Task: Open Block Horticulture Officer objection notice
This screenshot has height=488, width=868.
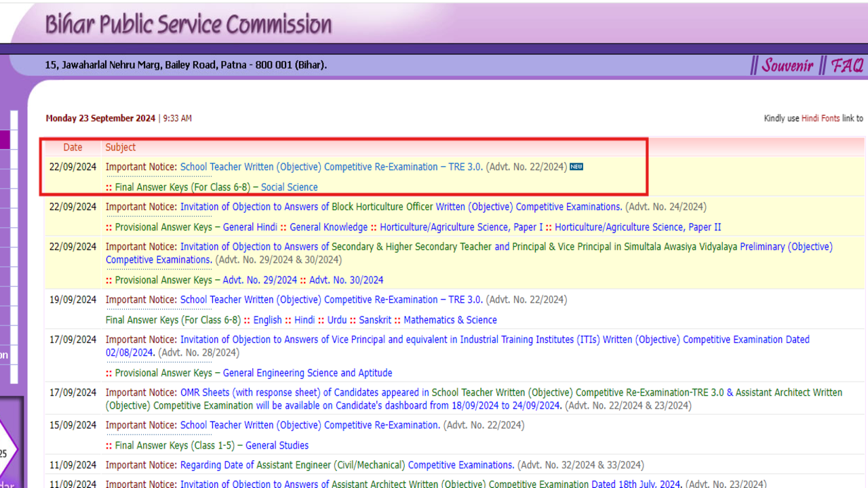Action: [x=401, y=207]
